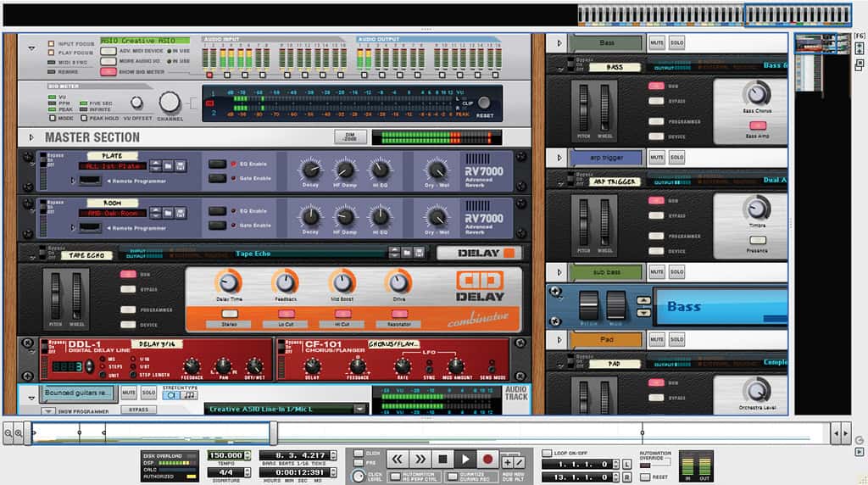
Task: Click the DIM -20dB button
Action: coord(350,137)
